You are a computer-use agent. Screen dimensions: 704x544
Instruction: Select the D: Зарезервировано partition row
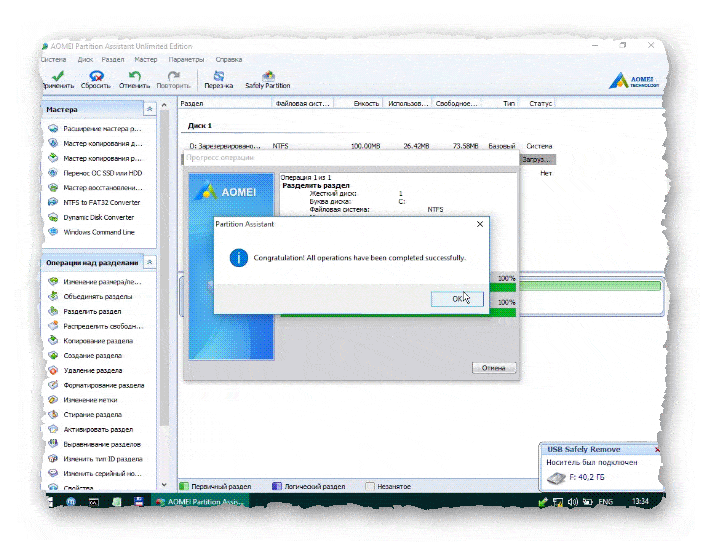pyautogui.click(x=370, y=146)
